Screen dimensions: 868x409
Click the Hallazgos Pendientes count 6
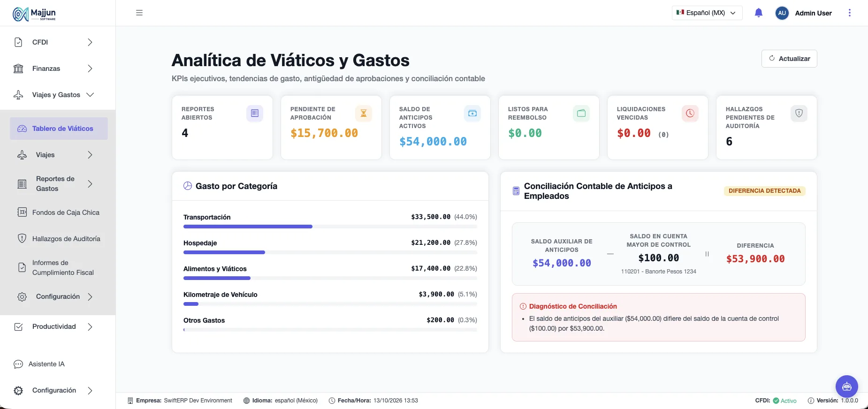pyautogui.click(x=729, y=142)
